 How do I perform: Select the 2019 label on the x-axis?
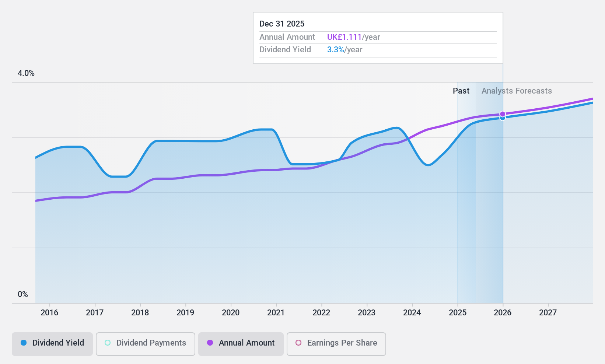185,313
